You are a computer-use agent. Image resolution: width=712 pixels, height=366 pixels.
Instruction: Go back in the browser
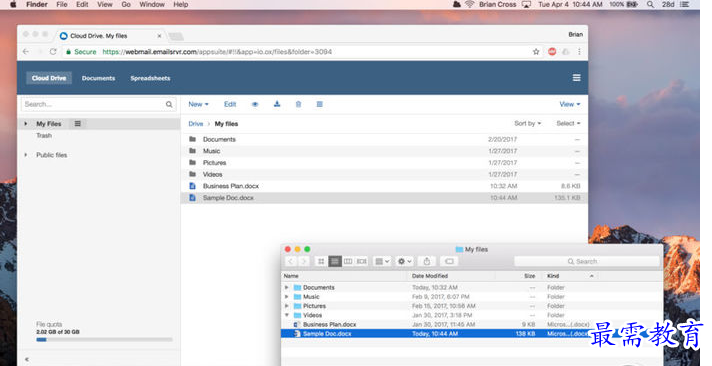pos(26,52)
